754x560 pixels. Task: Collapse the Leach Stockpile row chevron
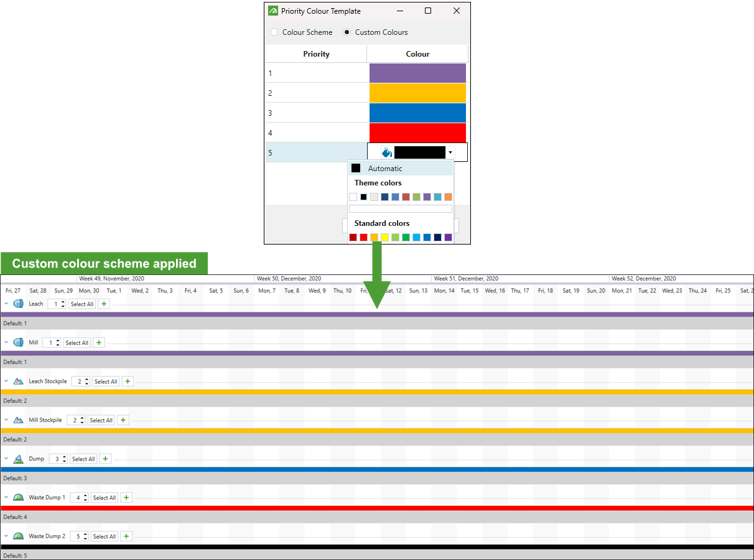click(x=6, y=381)
